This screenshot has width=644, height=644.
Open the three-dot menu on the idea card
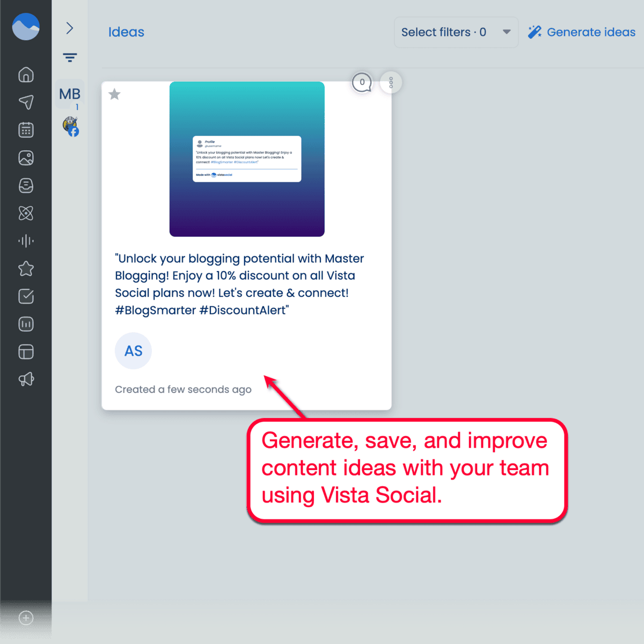391,82
